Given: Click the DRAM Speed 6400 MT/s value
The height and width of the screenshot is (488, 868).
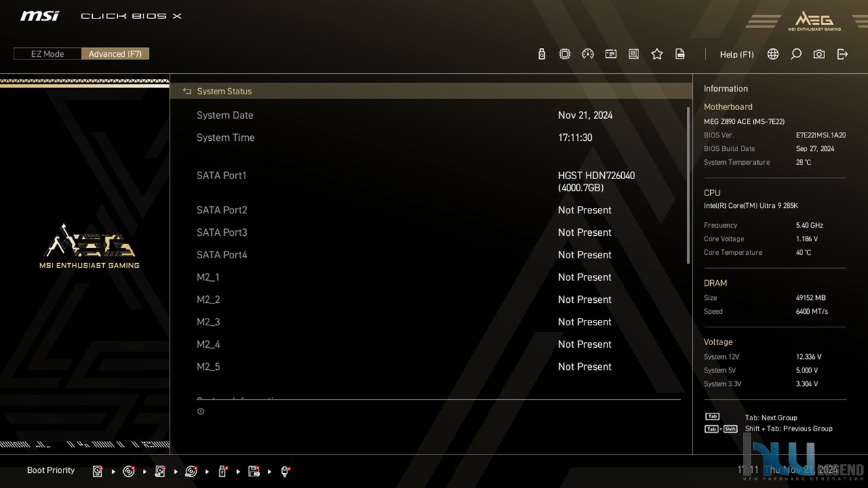Looking at the screenshot, I should coord(812,312).
